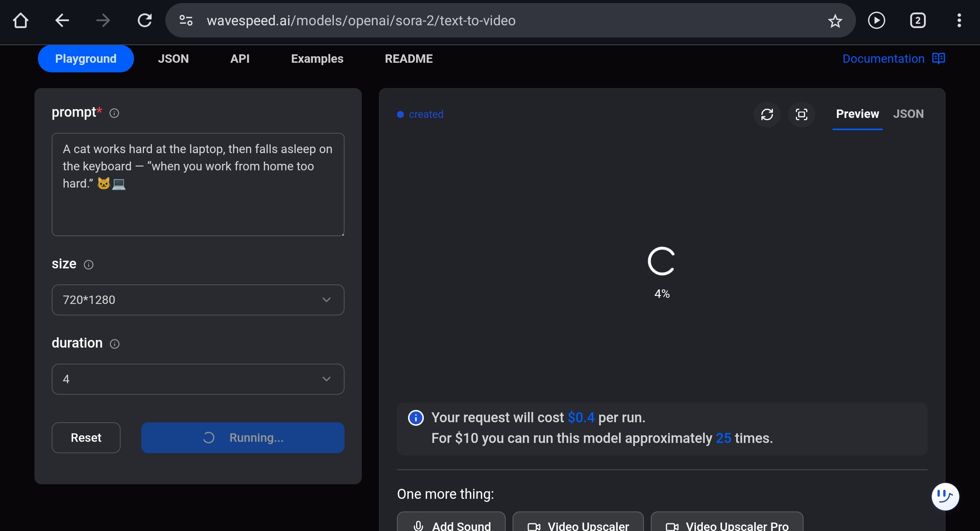Viewport: 980px width, 531px height.
Task: Open the size dropdown showing 720*1280
Action: tap(198, 300)
